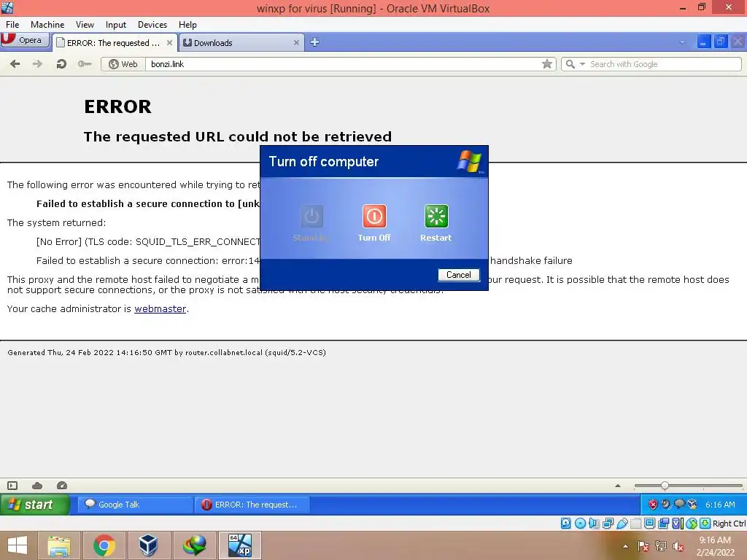Open VirtualBox Devices menu

coord(152,25)
